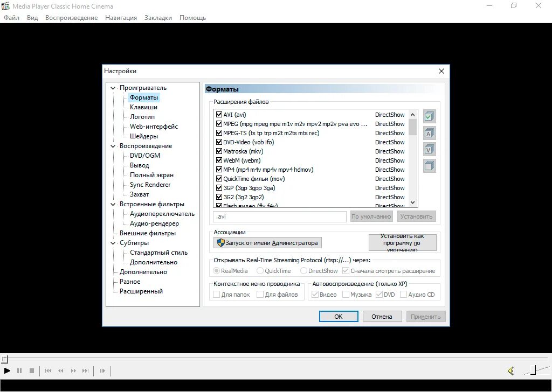Select Клавиши in the settings tree
The width and height of the screenshot is (552, 392).
click(x=143, y=107)
